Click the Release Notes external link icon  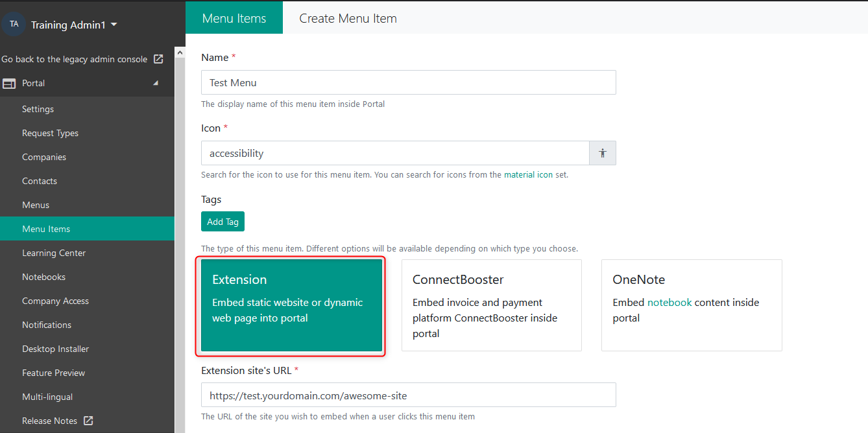point(88,421)
